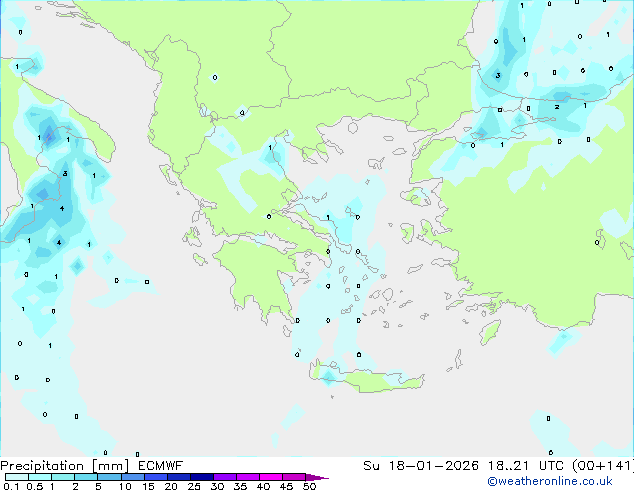Viewport: 634px width, 490px height.
Task: Select the "25" legend scale label
Action: click(x=194, y=486)
